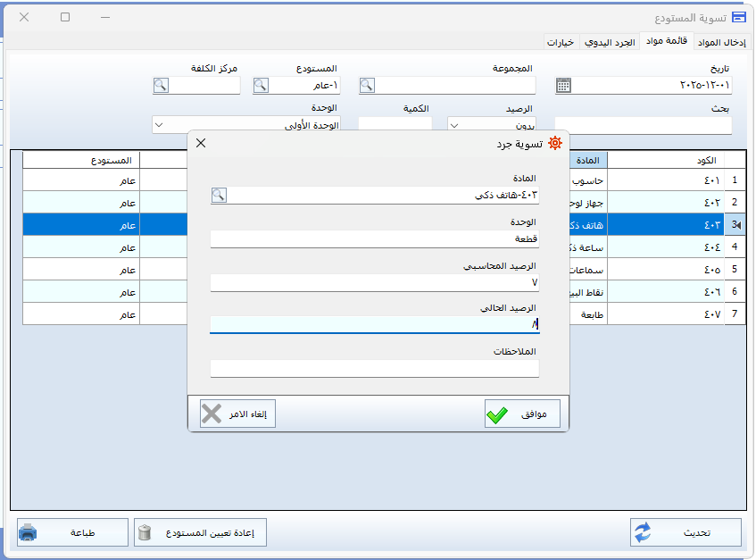Viewport: 756px width, 560px height.
Task: Click the بحث search text field
Action: pos(643,126)
